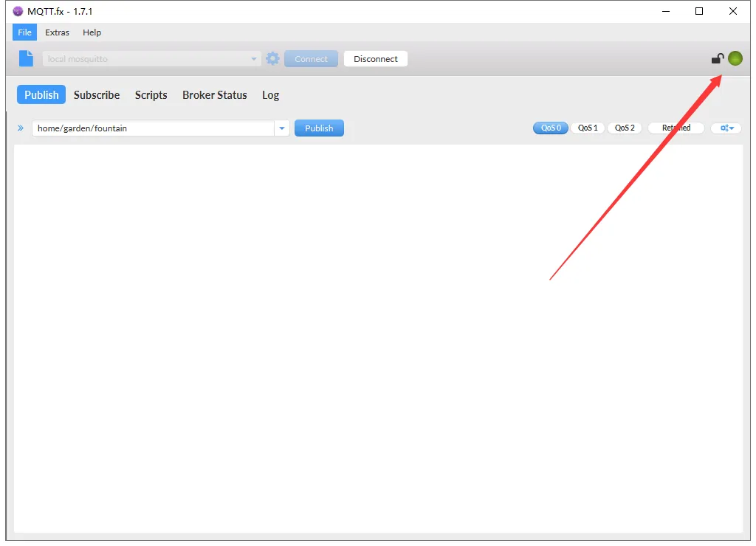Viewport: 756px width, 546px height.
Task: Click the MQTT.fx app icon in title bar
Action: (x=18, y=11)
